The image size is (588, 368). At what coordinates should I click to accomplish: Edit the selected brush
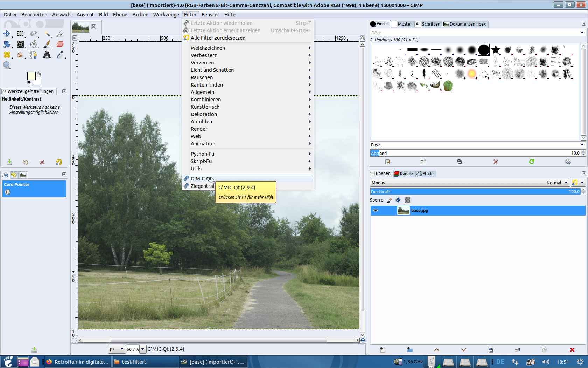click(388, 162)
